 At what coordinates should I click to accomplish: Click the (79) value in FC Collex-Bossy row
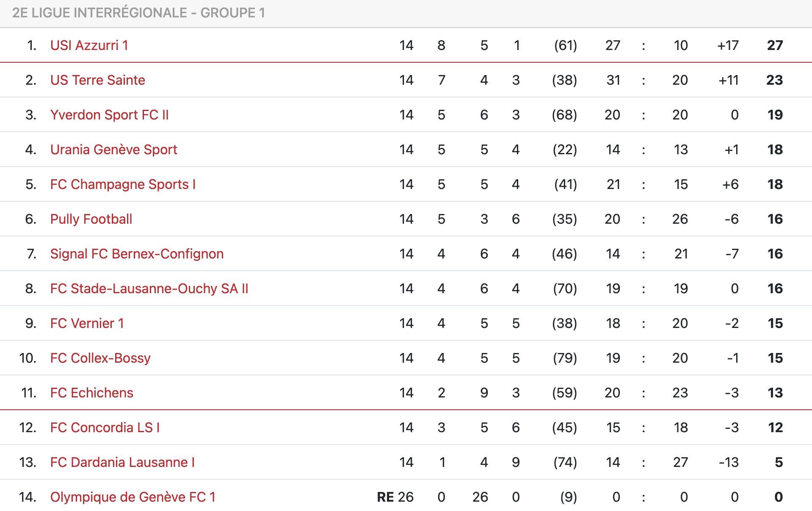tap(565, 358)
